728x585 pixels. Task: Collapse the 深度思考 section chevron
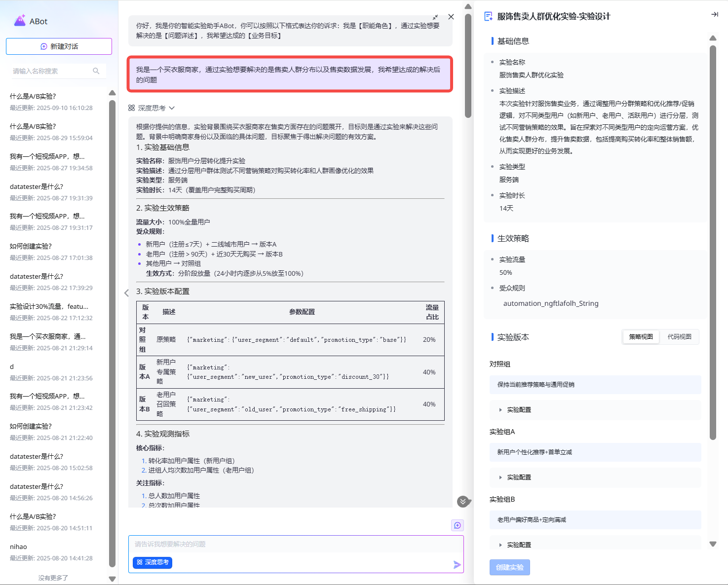click(x=172, y=108)
